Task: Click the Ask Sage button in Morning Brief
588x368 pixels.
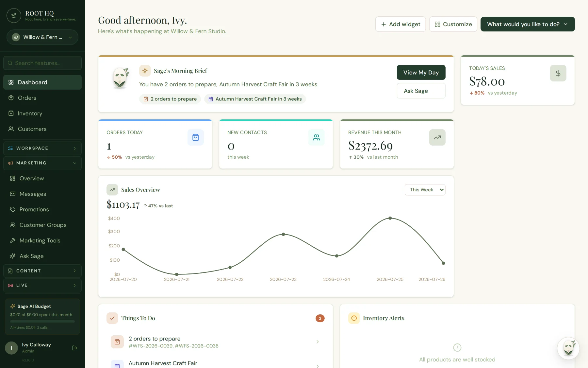Action: coord(421,91)
